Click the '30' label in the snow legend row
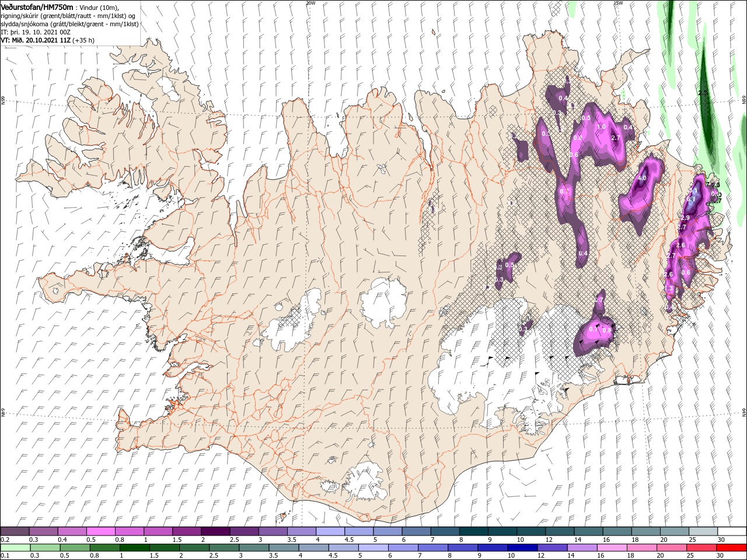 (x=720, y=540)
